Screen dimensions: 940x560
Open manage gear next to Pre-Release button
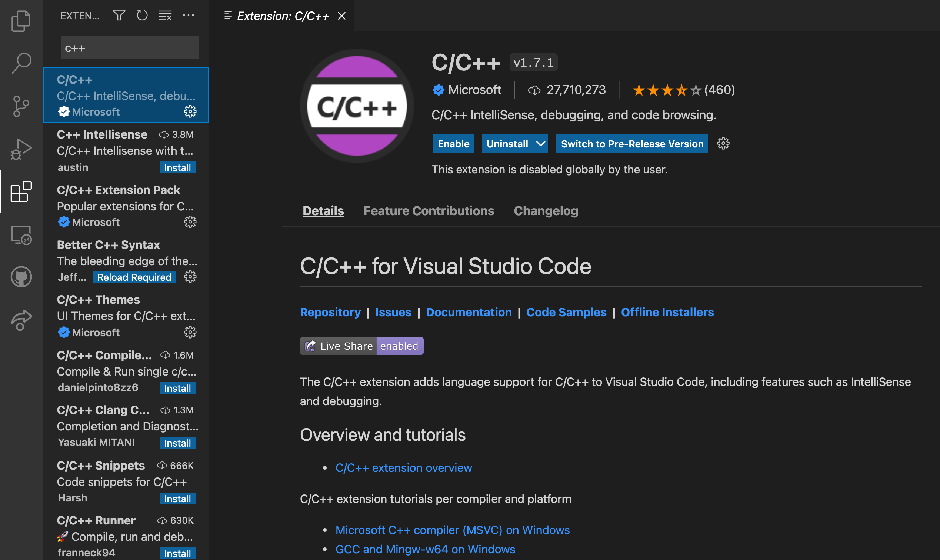pos(723,144)
